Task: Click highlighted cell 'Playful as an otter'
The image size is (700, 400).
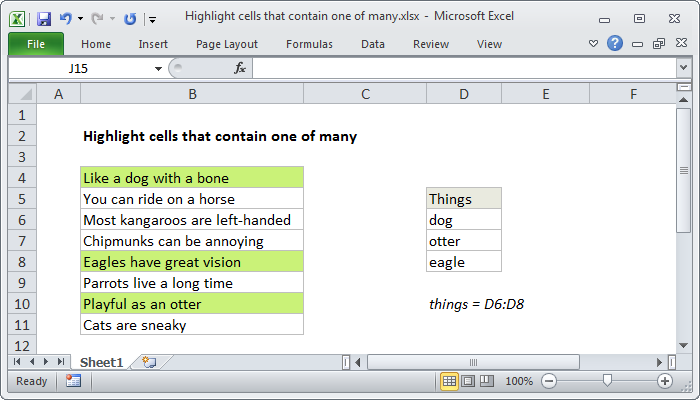Action: click(192, 304)
